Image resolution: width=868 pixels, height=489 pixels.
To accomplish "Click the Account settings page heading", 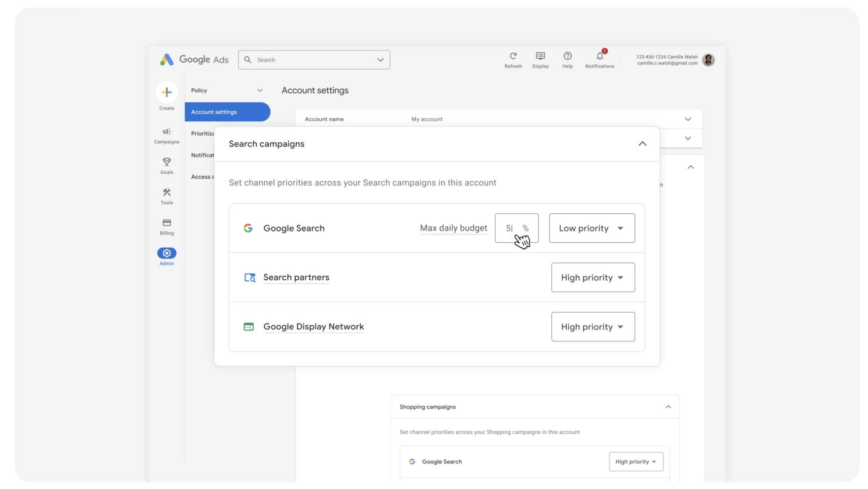I will coord(315,90).
